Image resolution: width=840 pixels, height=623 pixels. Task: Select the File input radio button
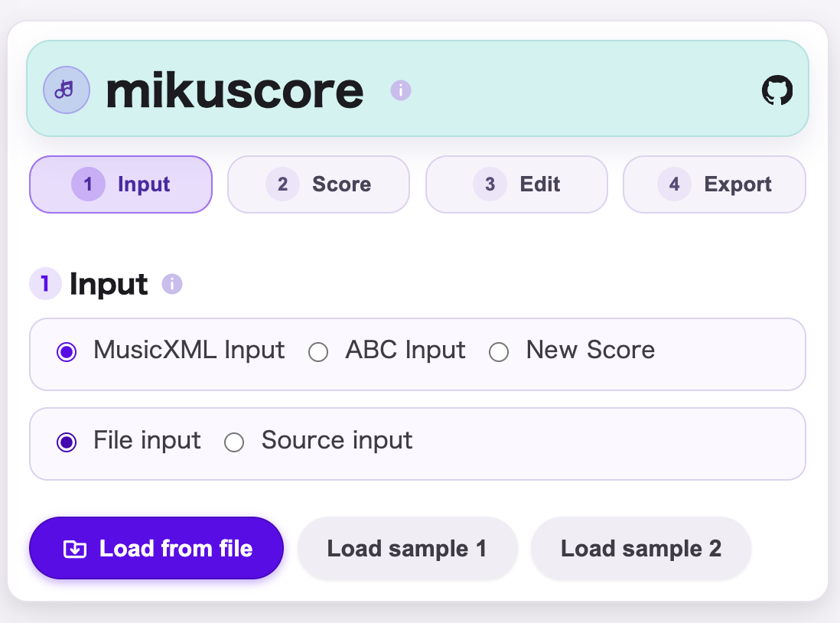(x=67, y=442)
